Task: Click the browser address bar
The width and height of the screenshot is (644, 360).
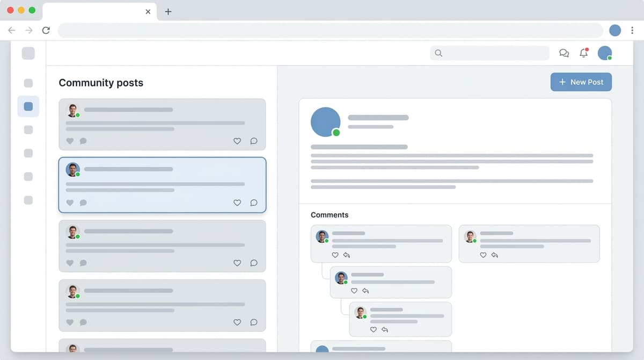Action: [330, 31]
